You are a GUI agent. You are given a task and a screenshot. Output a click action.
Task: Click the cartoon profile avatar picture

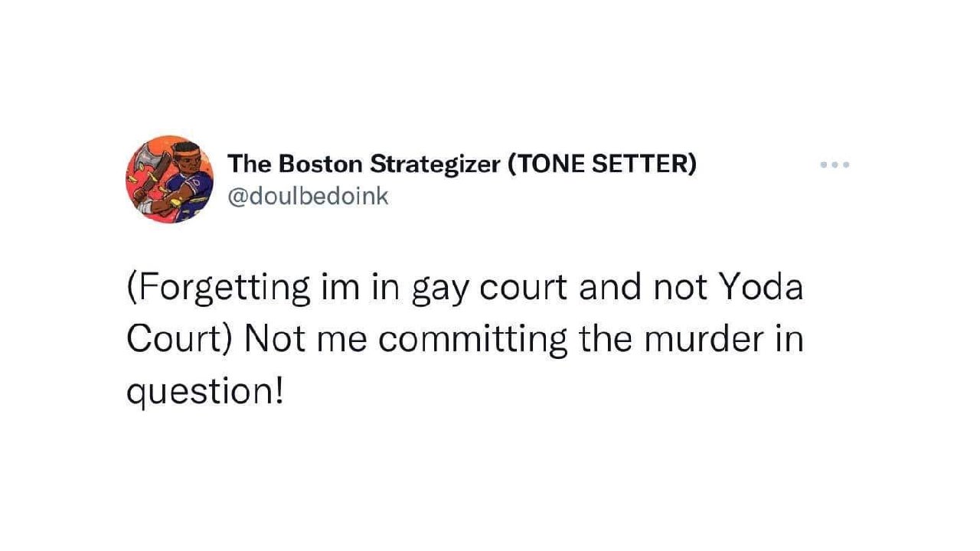(170, 180)
